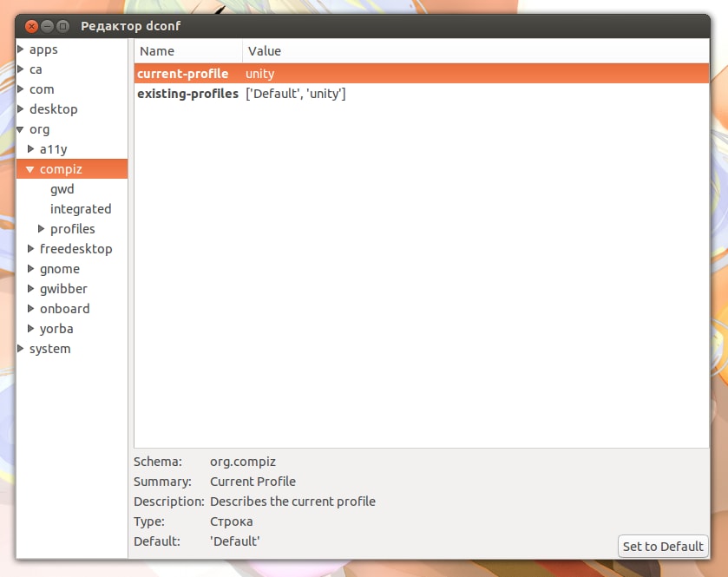The image size is (728, 577).
Task: Select the com folder label
Action: (42, 89)
